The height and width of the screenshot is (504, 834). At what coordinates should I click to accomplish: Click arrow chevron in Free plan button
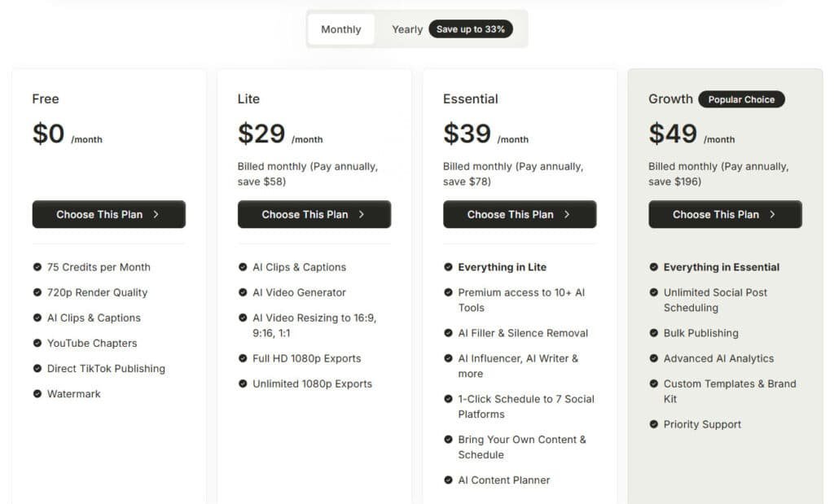[156, 214]
